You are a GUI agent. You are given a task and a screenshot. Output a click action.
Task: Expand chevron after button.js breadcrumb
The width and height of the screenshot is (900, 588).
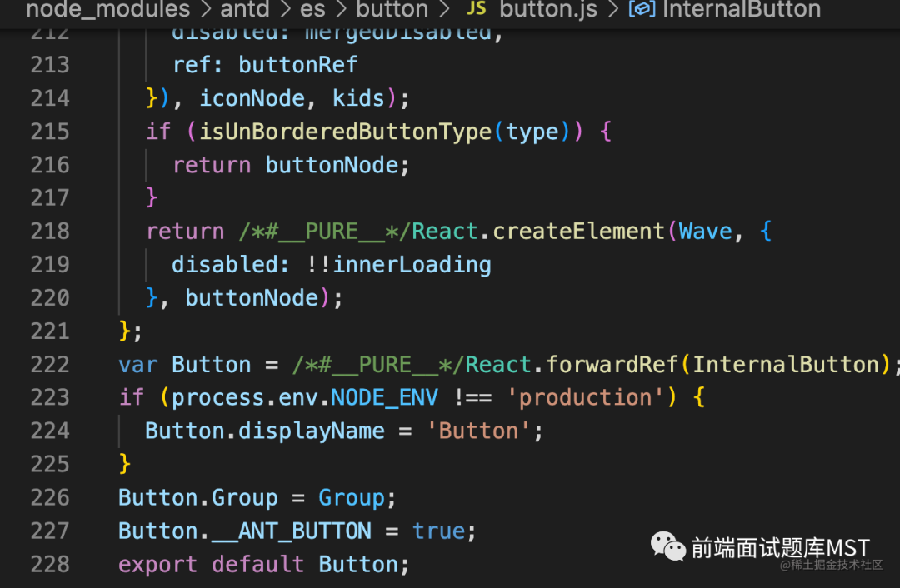coord(613,9)
